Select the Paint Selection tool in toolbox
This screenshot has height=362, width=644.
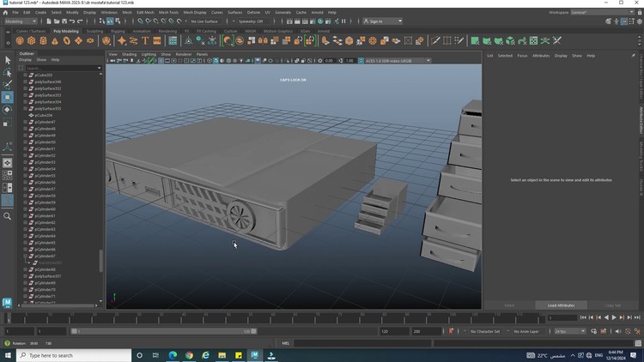(x=8, y=85)
